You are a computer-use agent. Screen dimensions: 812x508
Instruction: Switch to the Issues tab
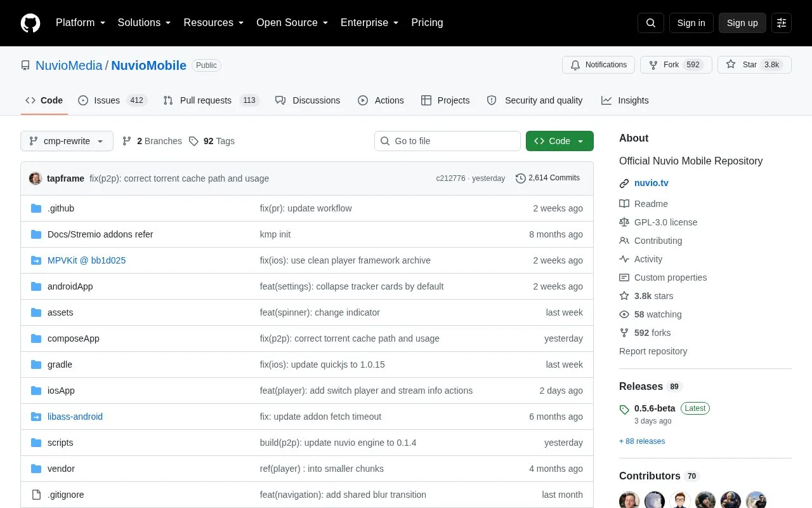112,100
